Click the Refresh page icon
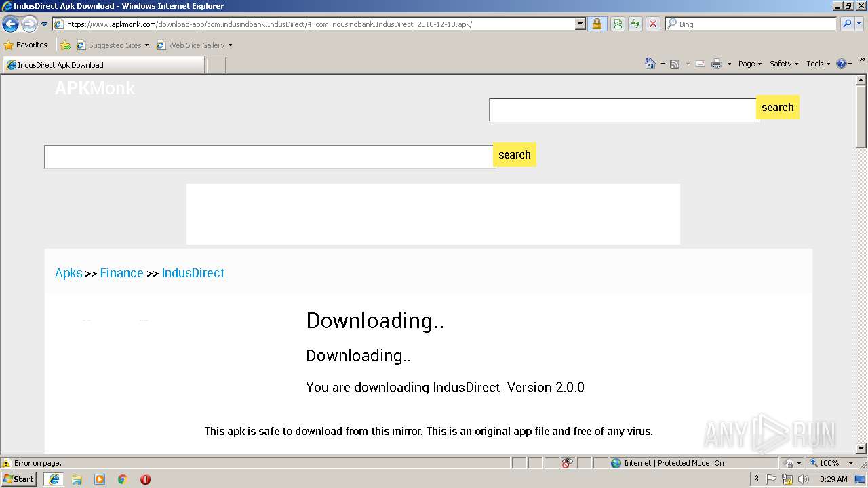This screenshot has height=488, width=868. 635,24
